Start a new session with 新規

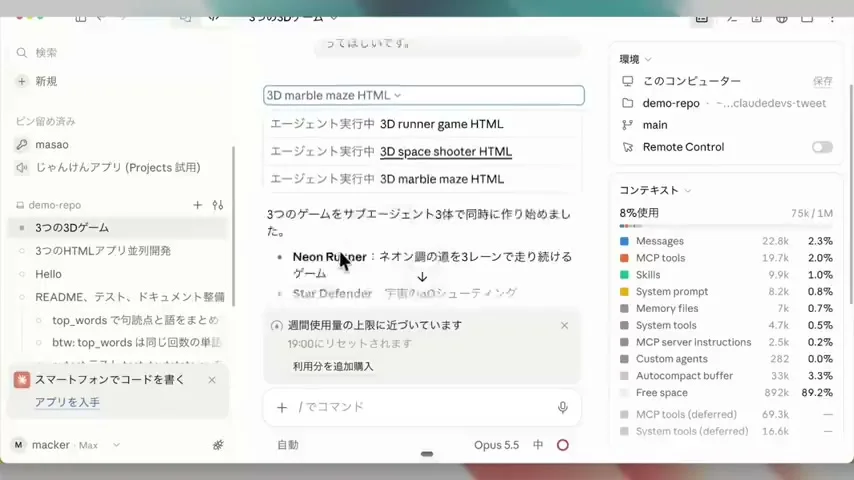46,81
